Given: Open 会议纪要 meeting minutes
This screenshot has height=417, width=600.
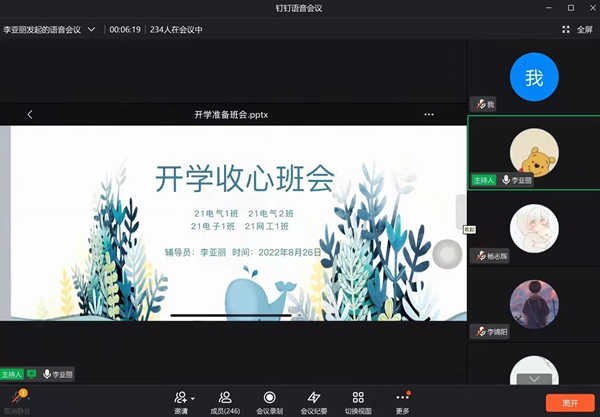Looking at the screenshot, I should point(314,401).
